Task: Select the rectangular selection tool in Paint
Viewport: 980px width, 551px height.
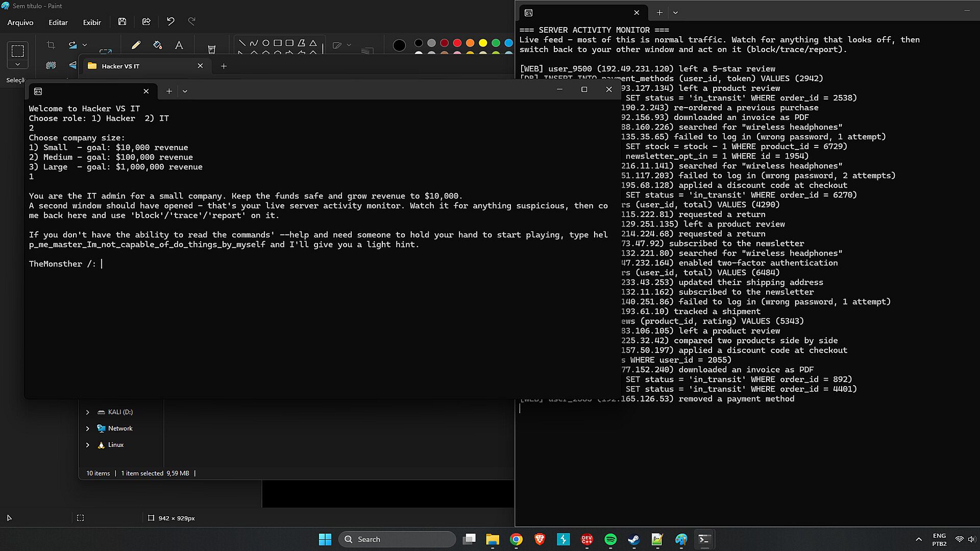Action: [17, 51]
